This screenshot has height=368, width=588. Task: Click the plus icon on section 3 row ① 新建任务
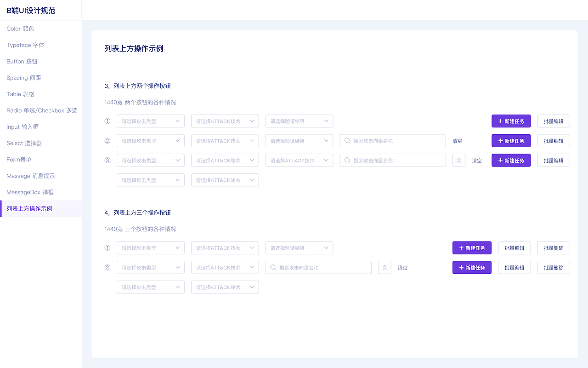pyautogui.click(x=501, y=121)
